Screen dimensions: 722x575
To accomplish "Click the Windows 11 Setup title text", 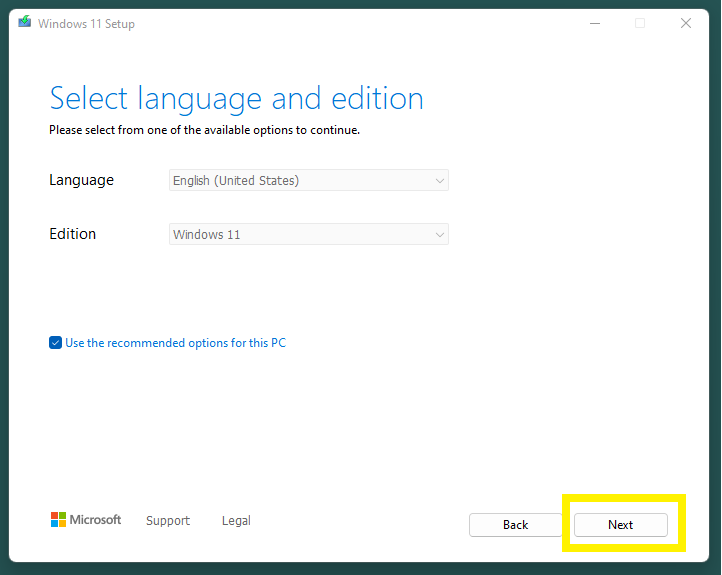I will coord(86,23).
